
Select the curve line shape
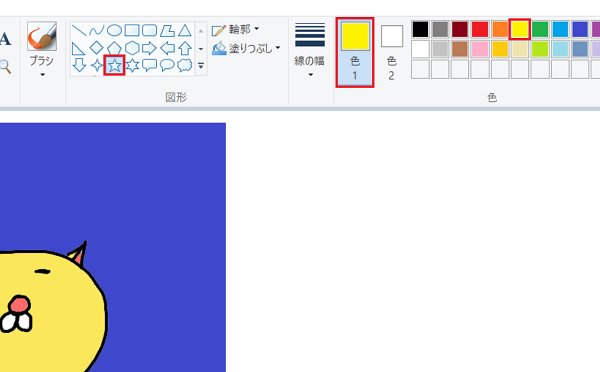click(96, 30)
